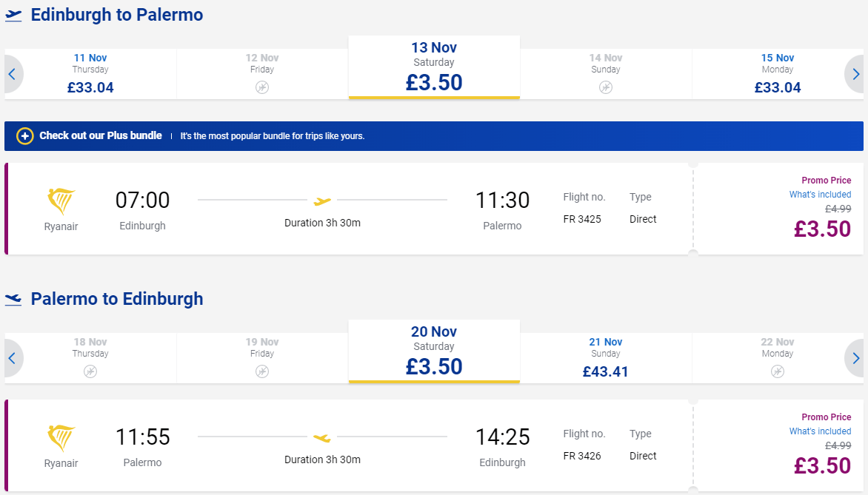The width and height of the screenshot is (868, 495).
Task: Choose 21 Nov Sunday return date
Action: pyautogui.click(x=606, y=358)
